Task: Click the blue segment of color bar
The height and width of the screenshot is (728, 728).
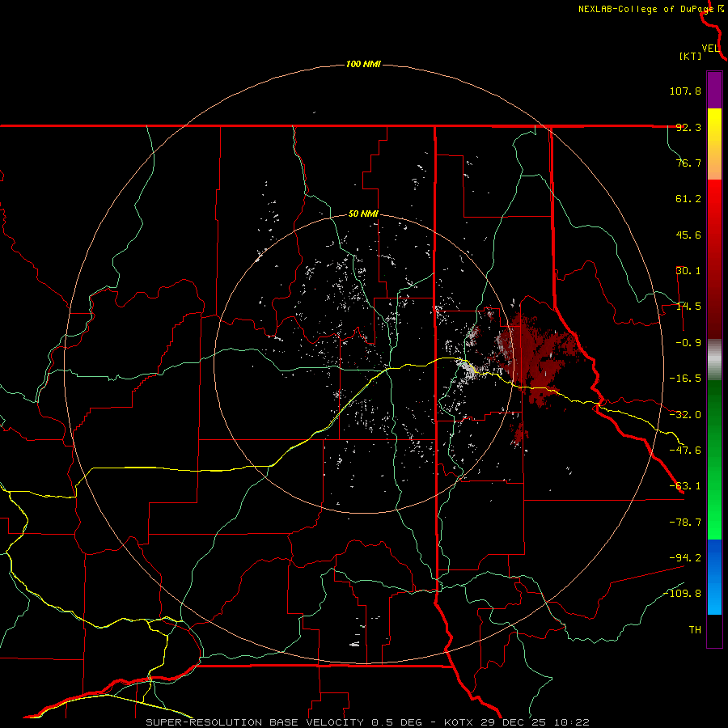Action: coord(714,577)
